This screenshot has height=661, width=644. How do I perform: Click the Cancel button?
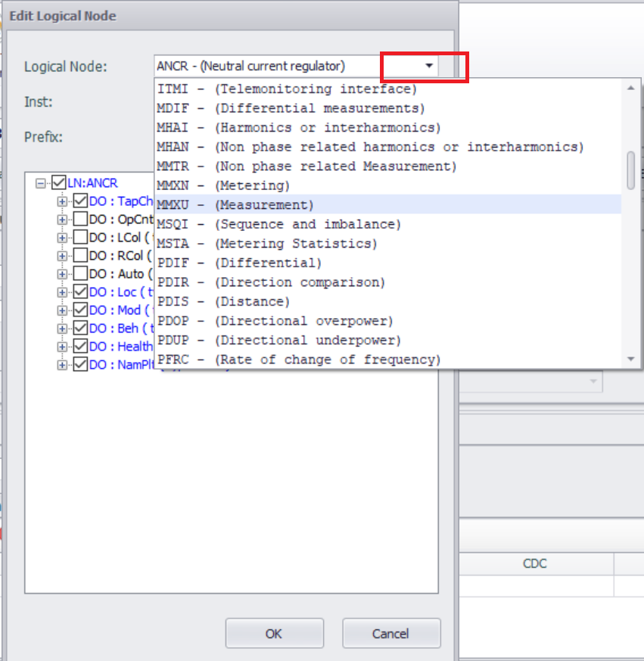click(x=391, y=633)
